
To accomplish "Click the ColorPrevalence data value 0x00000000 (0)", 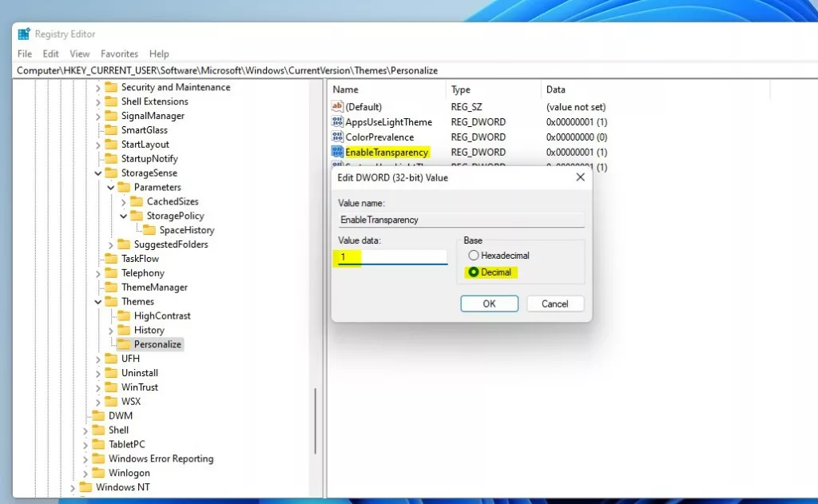I will [x=577, y=137].
